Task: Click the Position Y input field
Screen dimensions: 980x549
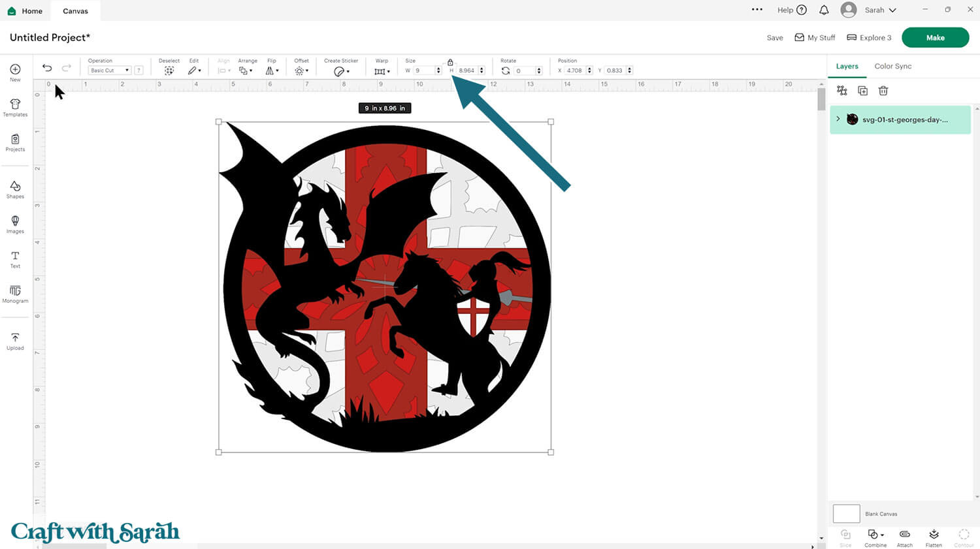Action: [615, 71]
